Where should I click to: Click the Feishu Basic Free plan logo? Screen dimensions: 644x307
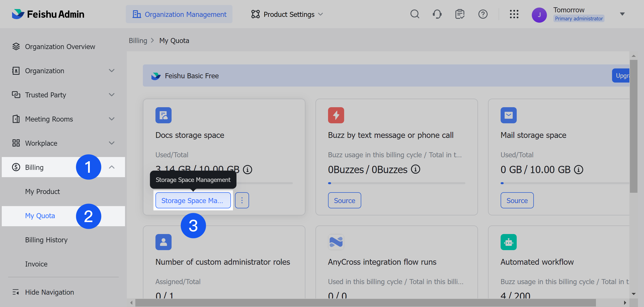[156, 76]
